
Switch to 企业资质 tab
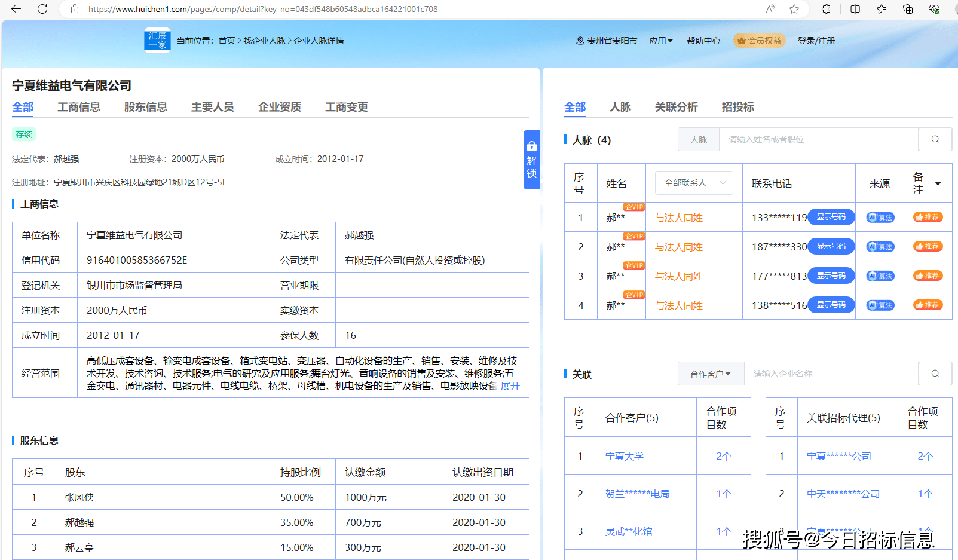tap(280, 107)
